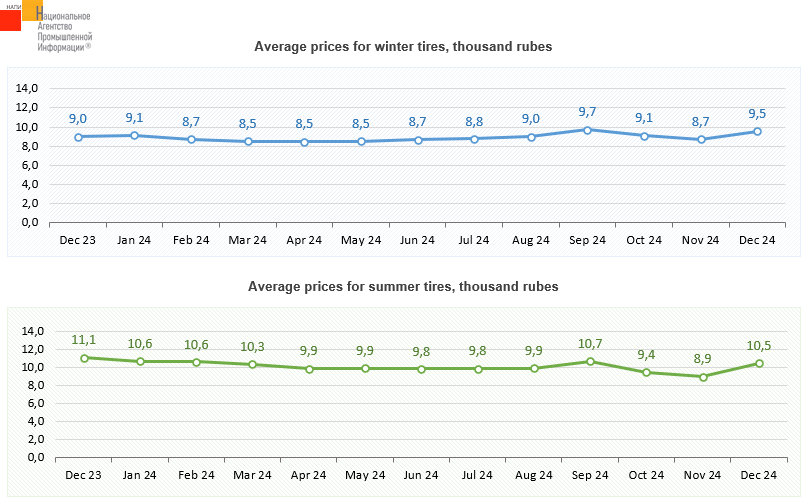Click the Jan 24 winter data point
The height and width of the screenshot is (501, 807).
coord(134,135)
